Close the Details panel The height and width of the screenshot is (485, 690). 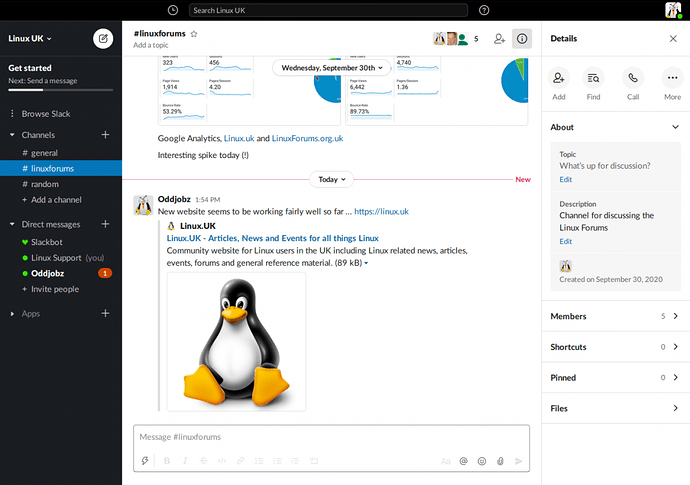pyautogui.click(x=673, y=39)
